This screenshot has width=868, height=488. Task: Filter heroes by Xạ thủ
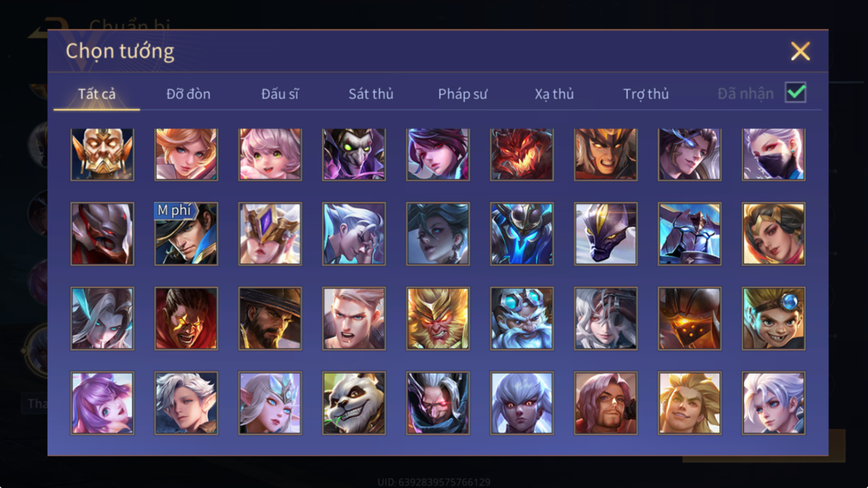(x=554, y=94)
